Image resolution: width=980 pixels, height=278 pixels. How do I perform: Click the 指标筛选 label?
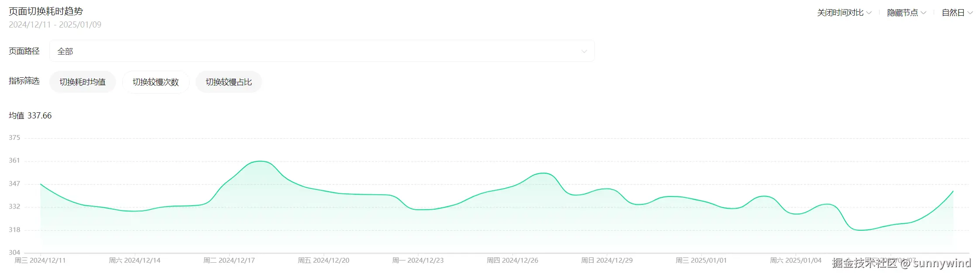(x=24, y=81)
